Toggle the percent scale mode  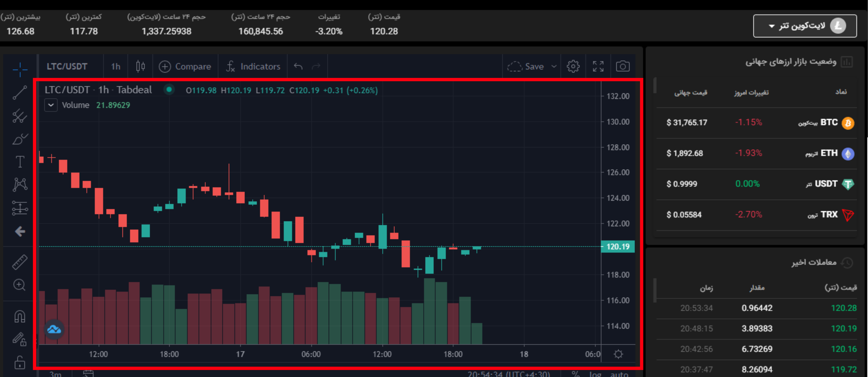click(576, 374)
